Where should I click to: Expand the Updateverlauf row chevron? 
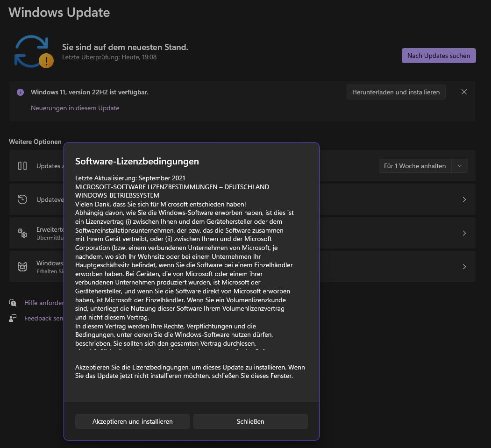pos(464,199)
